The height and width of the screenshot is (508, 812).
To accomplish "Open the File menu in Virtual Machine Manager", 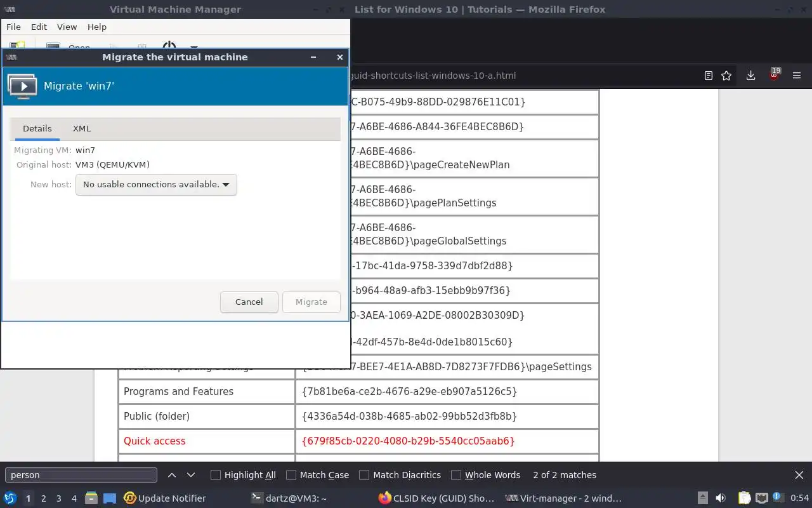I will point(13,27).
